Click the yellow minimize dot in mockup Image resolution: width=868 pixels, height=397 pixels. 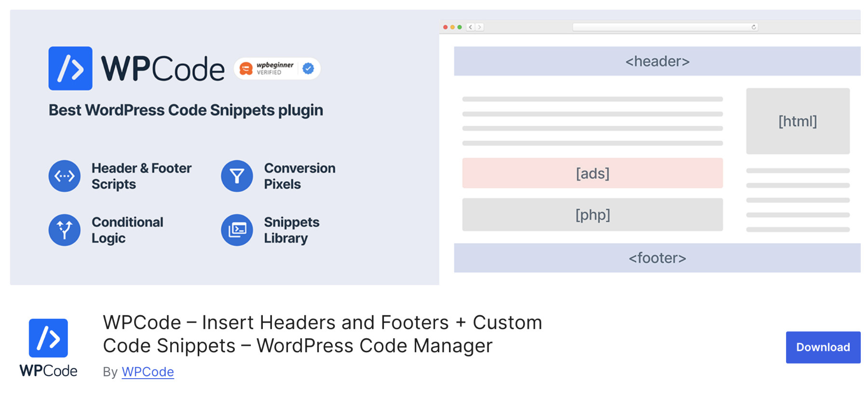pyautogui.click(x=452, y=27)
